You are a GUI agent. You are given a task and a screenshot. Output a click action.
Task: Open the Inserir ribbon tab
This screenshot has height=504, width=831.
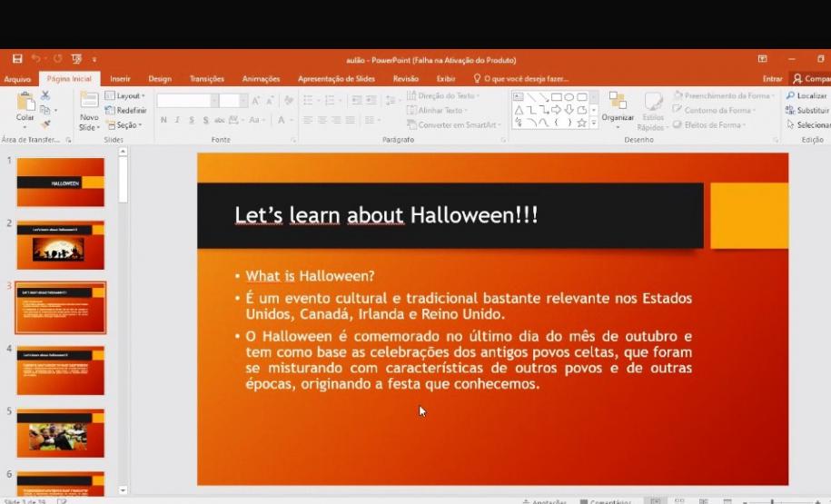(x=120, y=79)
